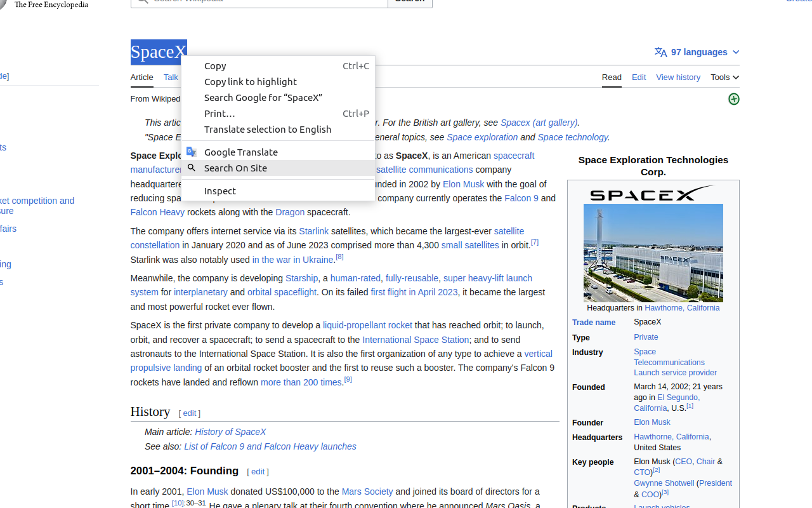This screenshot has height=508, width=812.
Task: Switch to the Talk tab
Action: 170,77
